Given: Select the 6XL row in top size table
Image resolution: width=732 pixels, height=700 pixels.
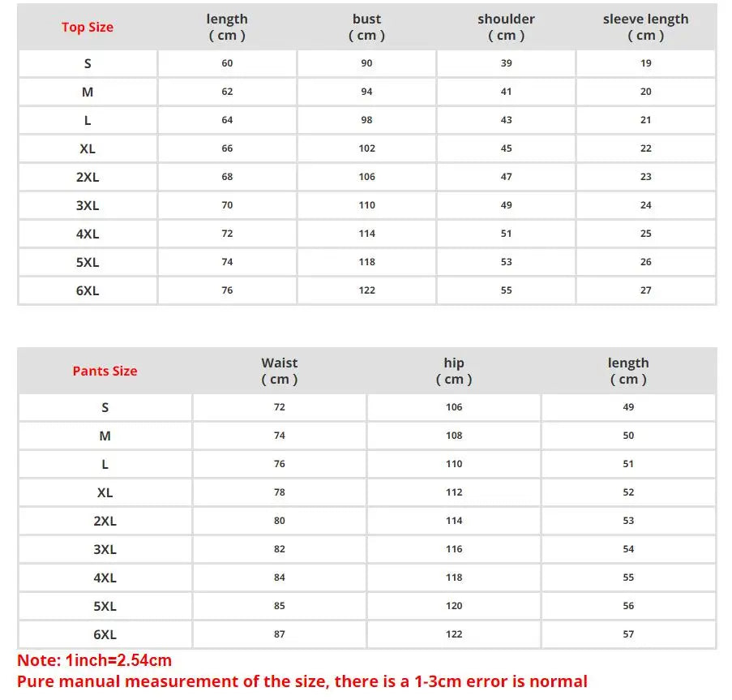Looking at the screenshot, I should pyautogui.click(x=366, y=290).
